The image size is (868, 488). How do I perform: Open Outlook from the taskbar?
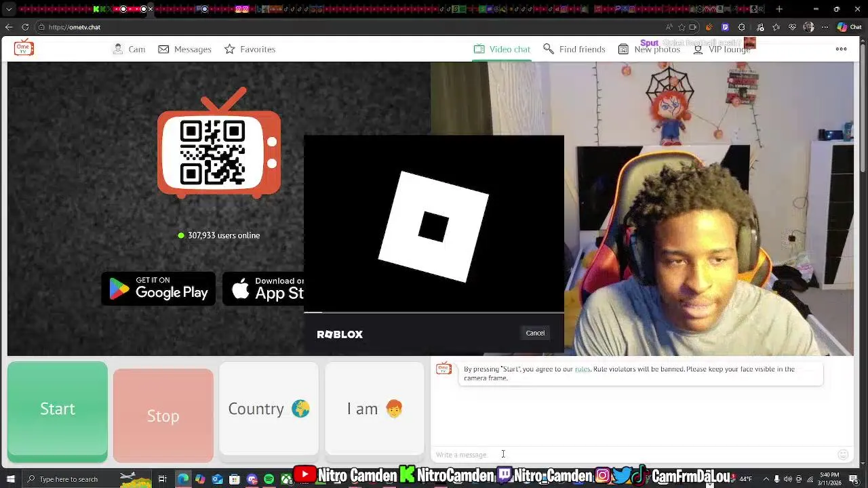[217, 479]
